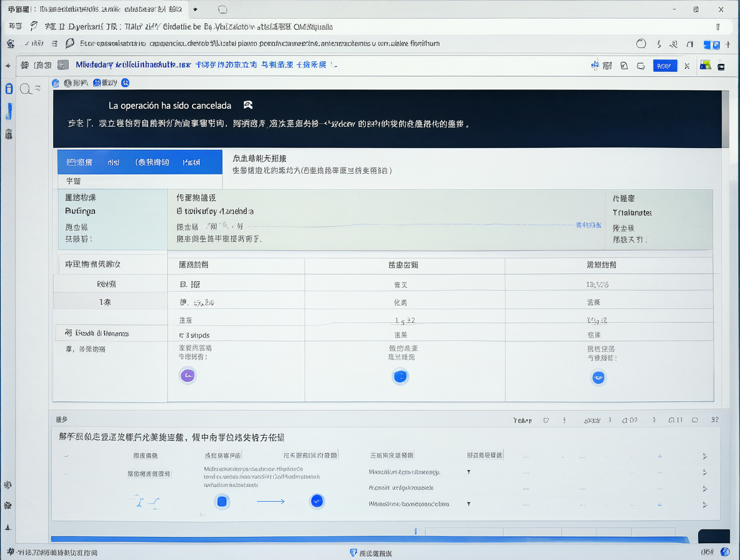This screenshot has height=560, width=740.
Task: Select the open tab in the title bar
Action: click(x=96, y=9)
